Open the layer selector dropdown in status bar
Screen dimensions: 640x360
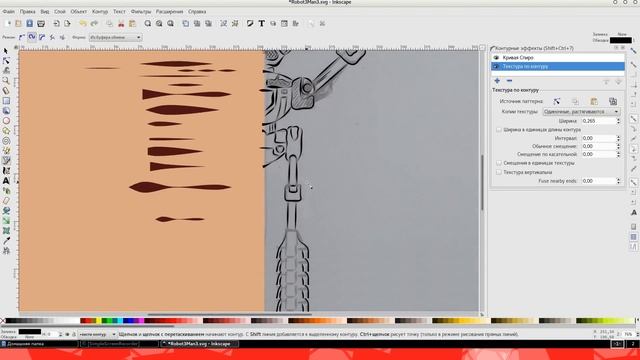pyautogui.click(x=98, y=334)
